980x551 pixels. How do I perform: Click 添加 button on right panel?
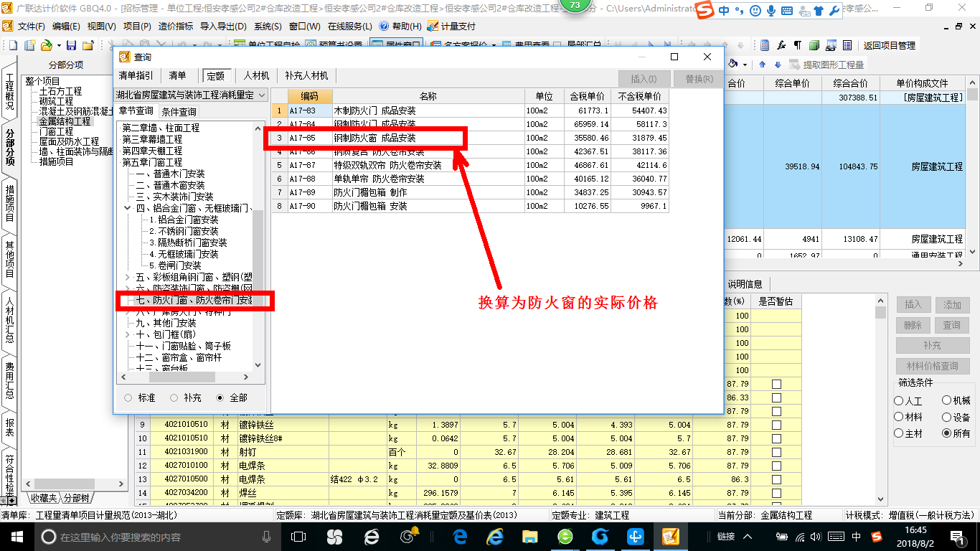[951, 305]
